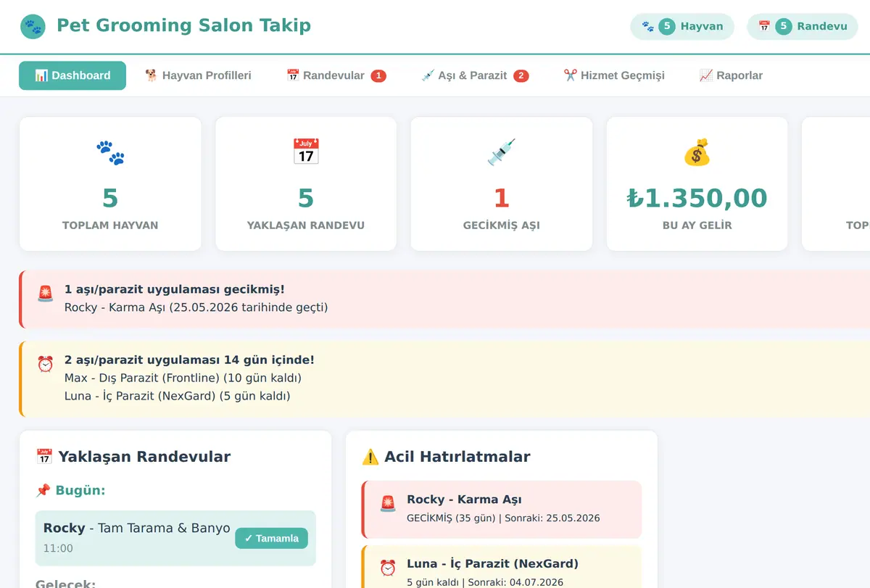Click the 5 Randevu header badge
Image resolution: width=870 pixels, height=588 pixels.
[803, 27]
